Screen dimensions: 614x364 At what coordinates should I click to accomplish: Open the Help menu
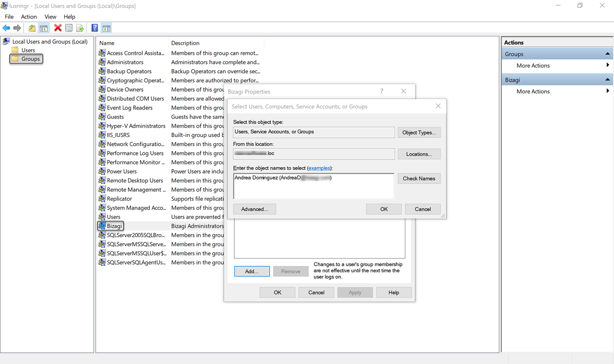click(70, 17)
